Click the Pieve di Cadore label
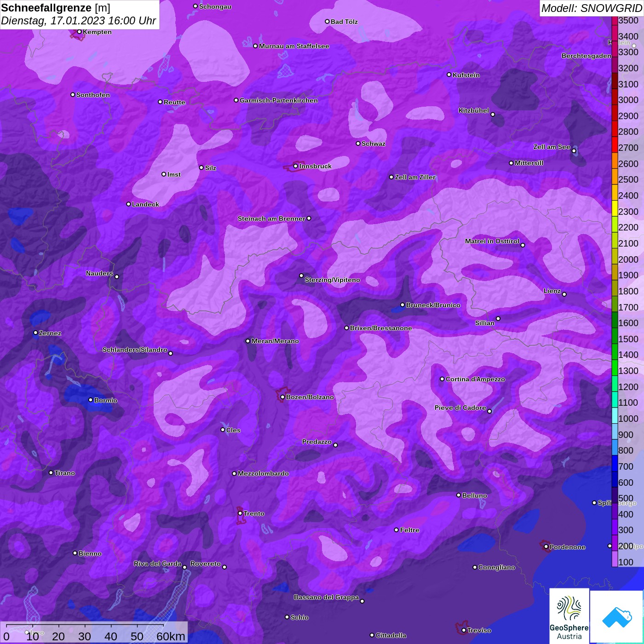This screenshot has width=644, height=644. pyautogui.click(x=460, y=408)
